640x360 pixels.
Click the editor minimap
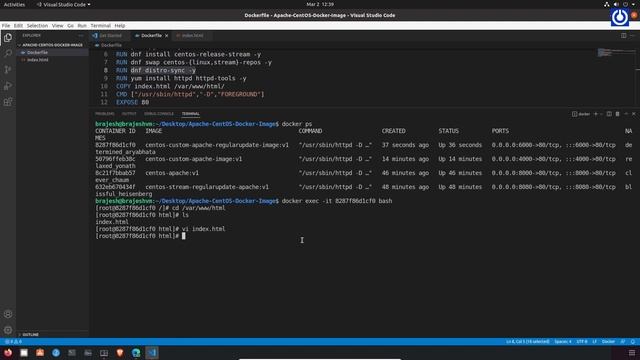(616, 53)
